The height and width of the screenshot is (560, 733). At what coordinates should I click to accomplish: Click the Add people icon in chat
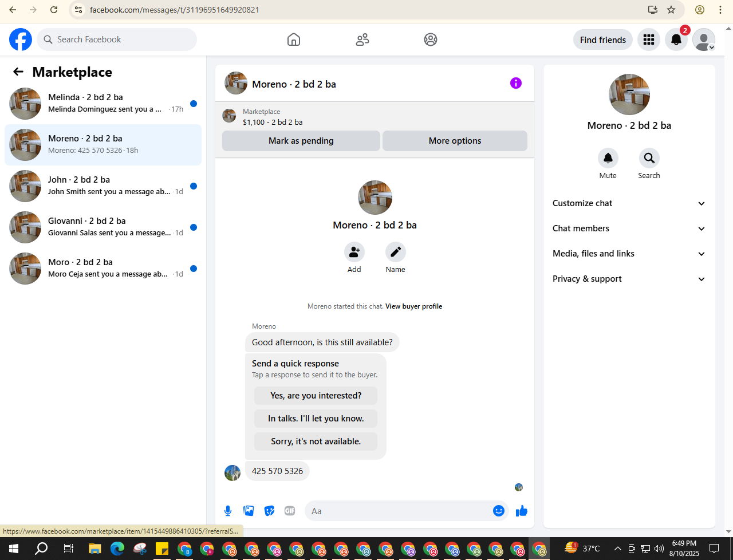354,252
